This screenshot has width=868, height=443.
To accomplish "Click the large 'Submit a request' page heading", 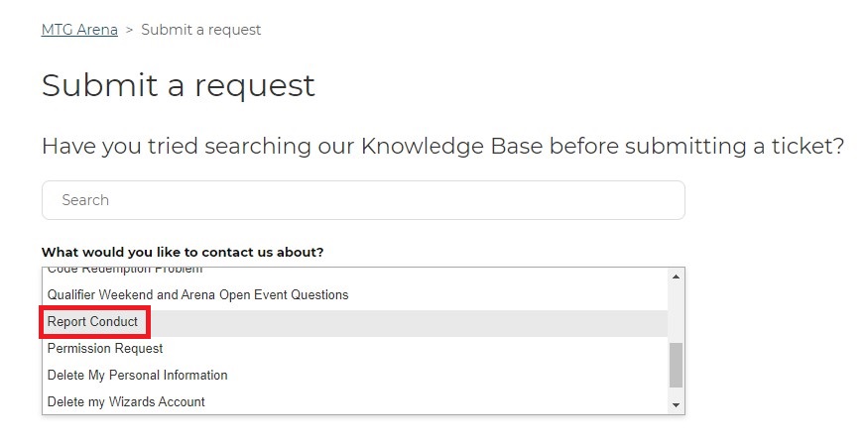I will coord(179,85).
